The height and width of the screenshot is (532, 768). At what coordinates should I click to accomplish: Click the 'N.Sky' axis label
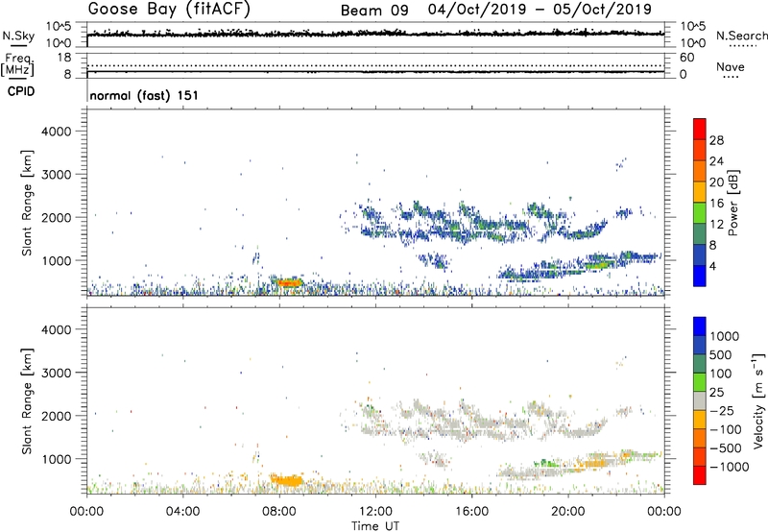(x=18, y=36)
